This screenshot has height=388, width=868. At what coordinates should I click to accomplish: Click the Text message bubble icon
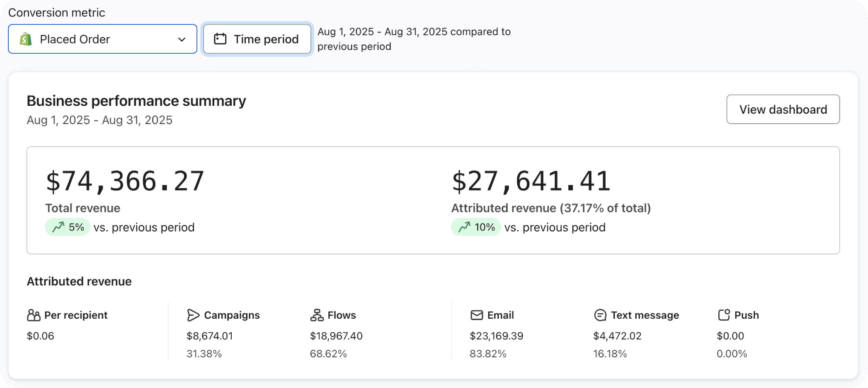(600, 315)
